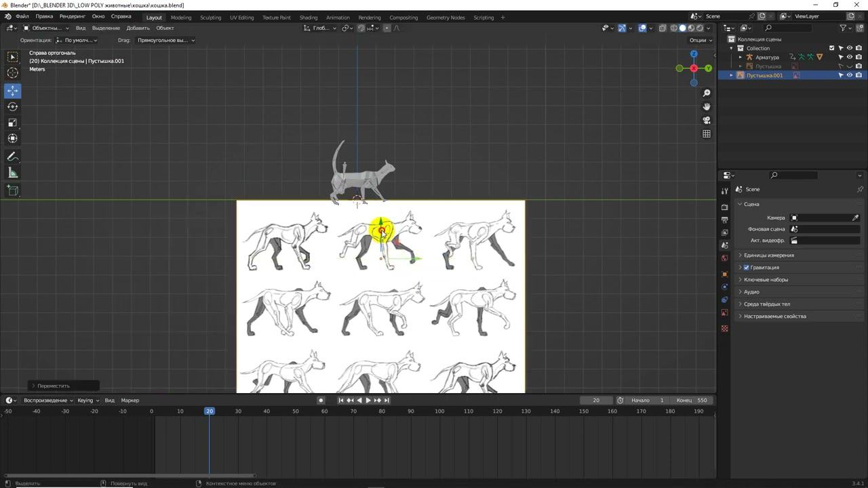
Task: Toggle viewport gizmo display button
Action: point(622,28)
